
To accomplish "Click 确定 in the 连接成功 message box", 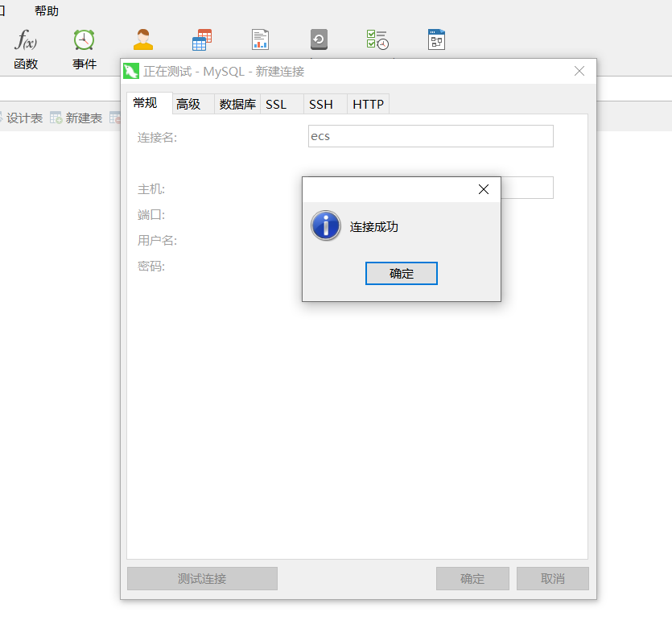I will click(x=402, y=274).
